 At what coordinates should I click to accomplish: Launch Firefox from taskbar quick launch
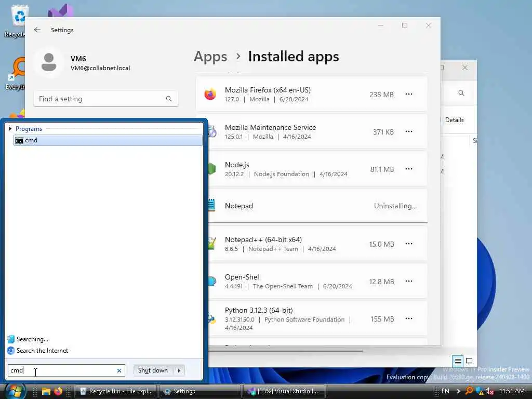(58, 391)
